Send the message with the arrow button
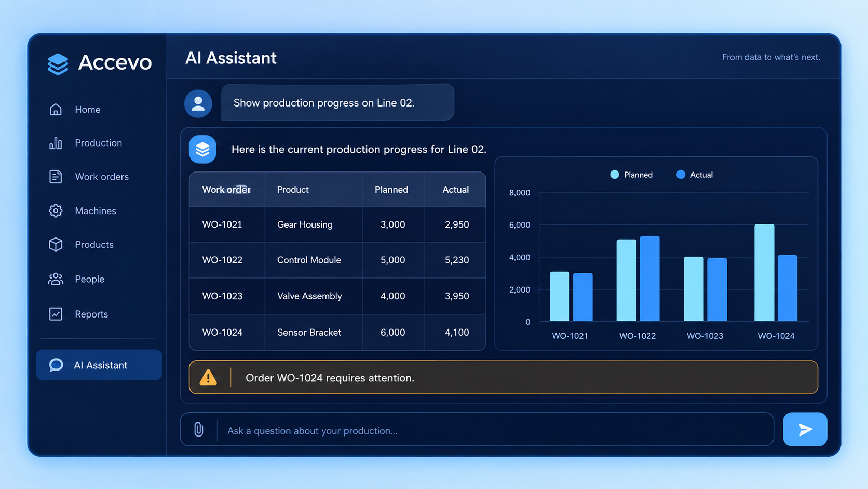 [805, 429]
